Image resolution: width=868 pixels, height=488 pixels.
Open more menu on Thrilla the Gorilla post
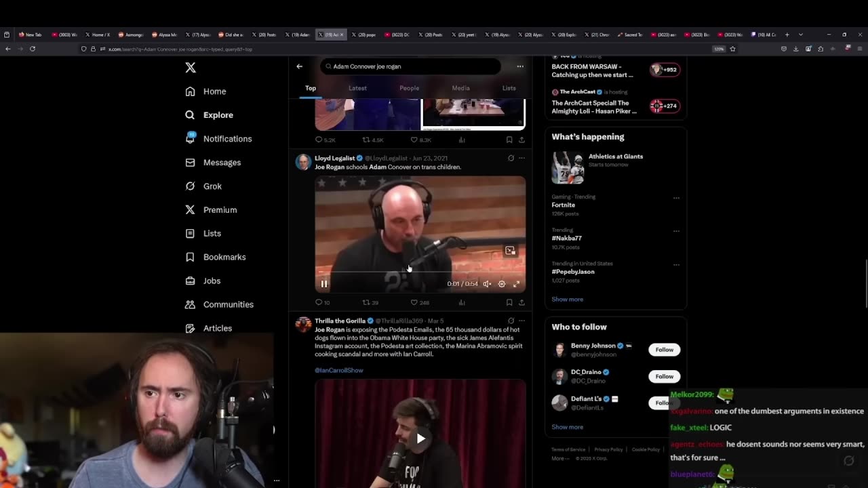(521, 321)
